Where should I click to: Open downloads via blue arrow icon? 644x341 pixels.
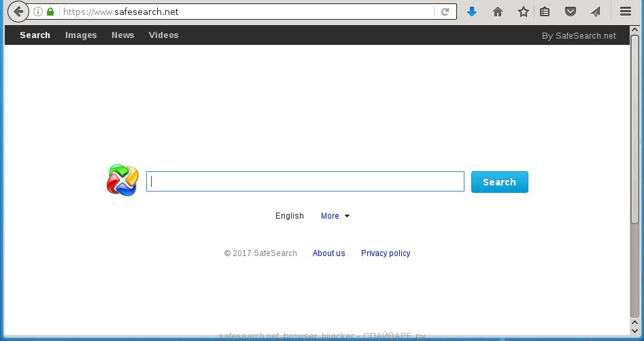pyautogui.click(x=472, y=12)
